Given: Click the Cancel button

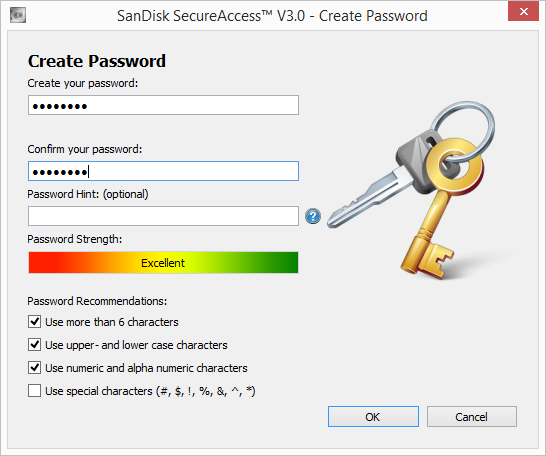Looking at the screenshot, I should 472,416.
